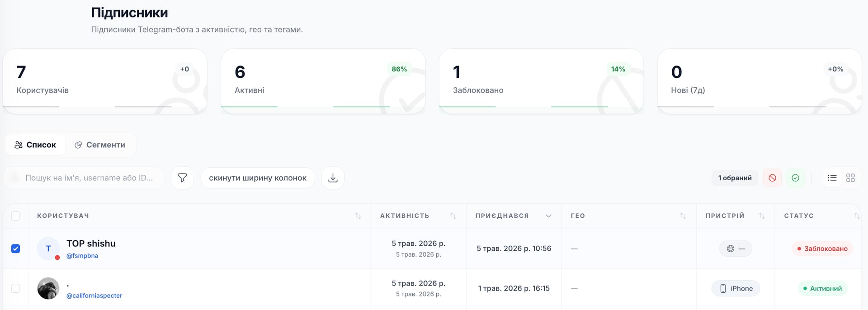This screenshot has height=310, width=868.
Task: Click the globe device badge for TOP shishu
Action: 736,249
